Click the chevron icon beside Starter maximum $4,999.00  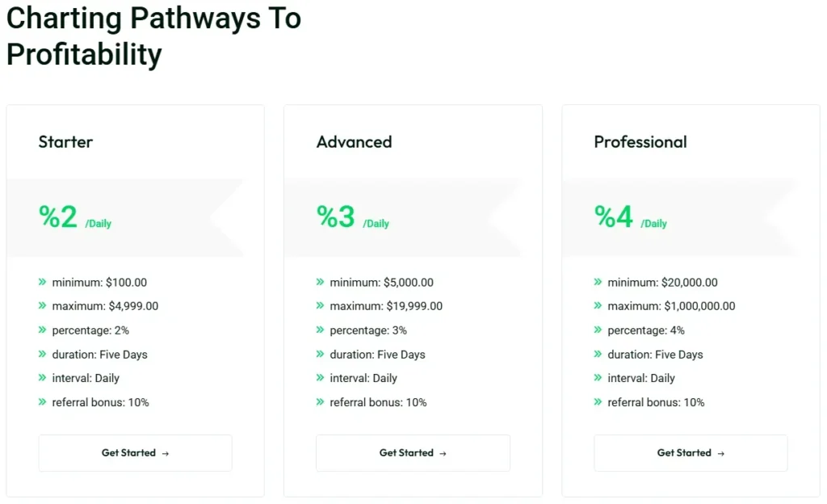[x=42, y=306]
